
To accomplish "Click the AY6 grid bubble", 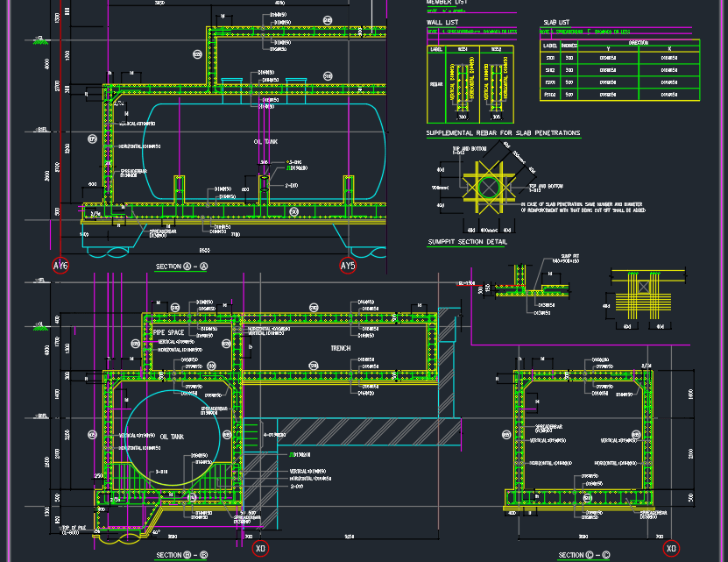I will tap(60, 266).
